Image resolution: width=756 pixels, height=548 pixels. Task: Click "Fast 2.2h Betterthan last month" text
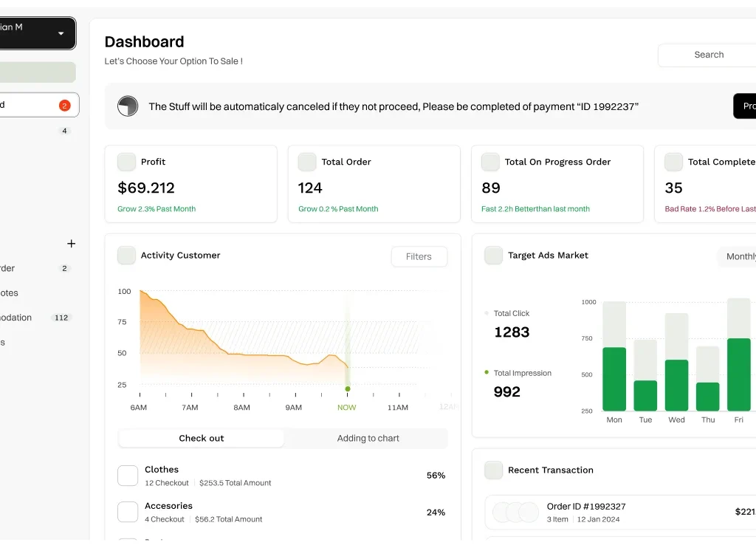click(536, 209)
